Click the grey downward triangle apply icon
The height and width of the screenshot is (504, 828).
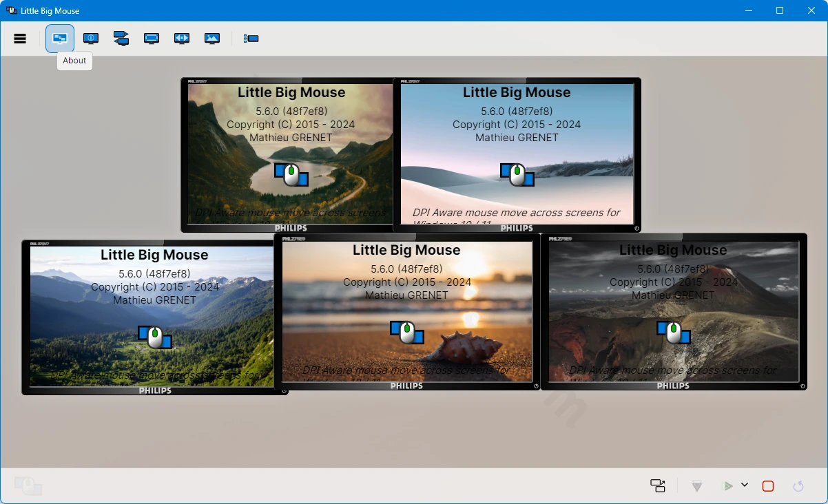(x=697, y=487)
